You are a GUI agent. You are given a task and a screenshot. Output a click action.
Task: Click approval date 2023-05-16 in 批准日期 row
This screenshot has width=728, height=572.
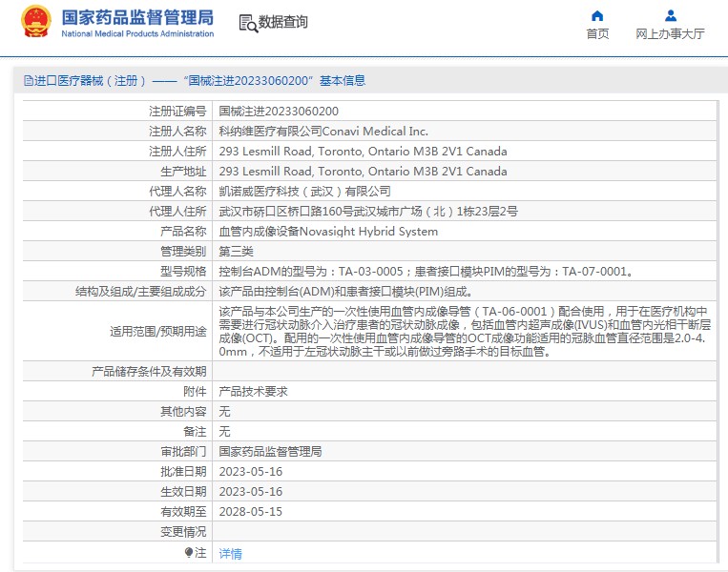coord(251,471)
